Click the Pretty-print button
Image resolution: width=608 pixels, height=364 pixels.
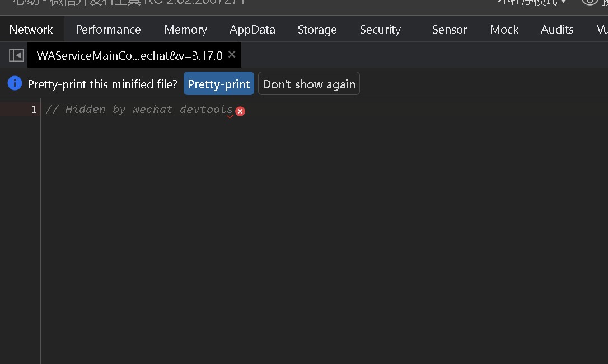219,84
